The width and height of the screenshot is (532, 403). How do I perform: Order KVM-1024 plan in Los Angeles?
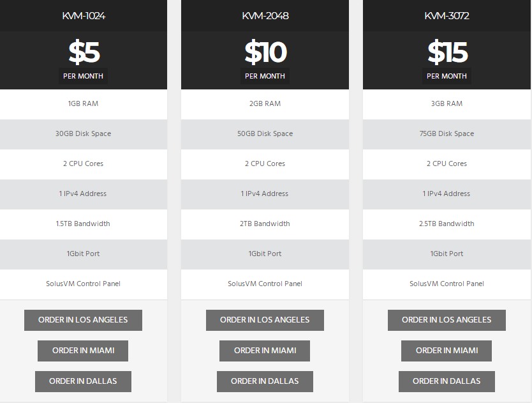point(83,320)
